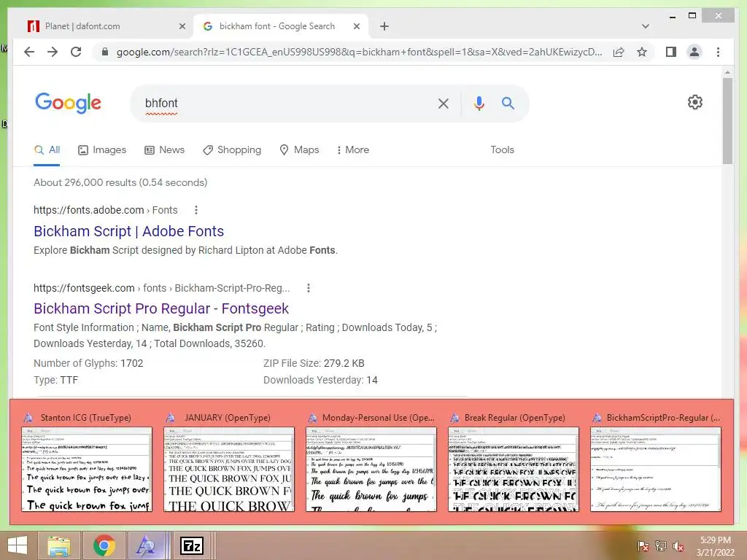747x560 pixels.
Task: Open the network status tray icon
Action: click(x=660, y=545)
